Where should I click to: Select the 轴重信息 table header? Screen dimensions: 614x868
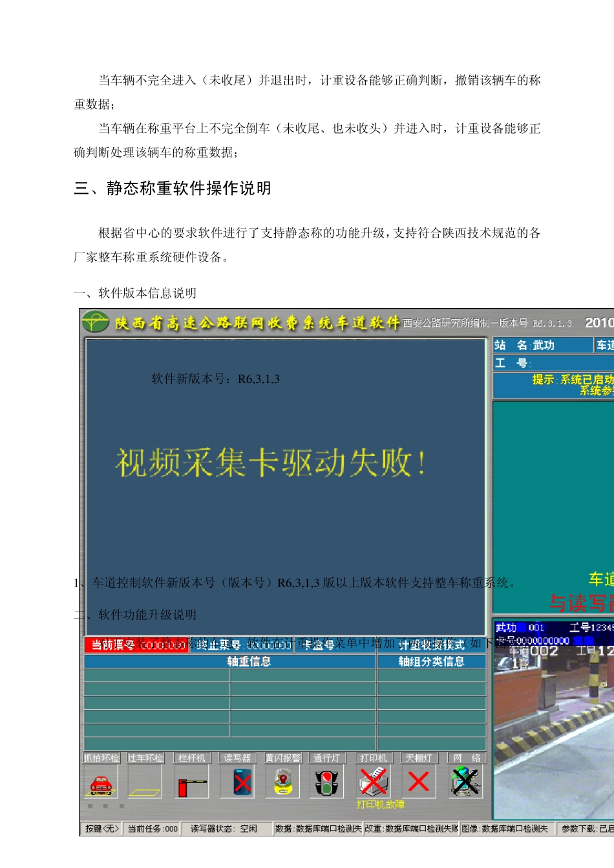(230, 661)
